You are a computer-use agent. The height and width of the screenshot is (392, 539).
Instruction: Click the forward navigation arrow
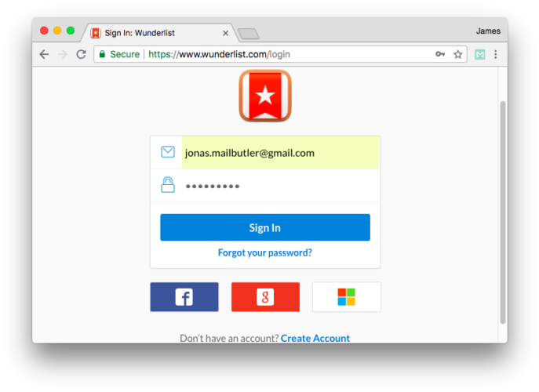[63, 54]
